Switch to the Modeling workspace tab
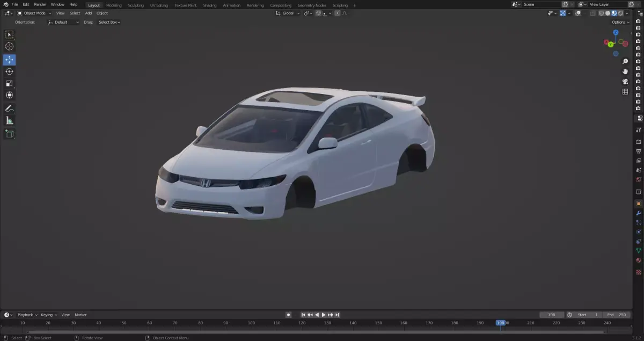 point(114,5)
